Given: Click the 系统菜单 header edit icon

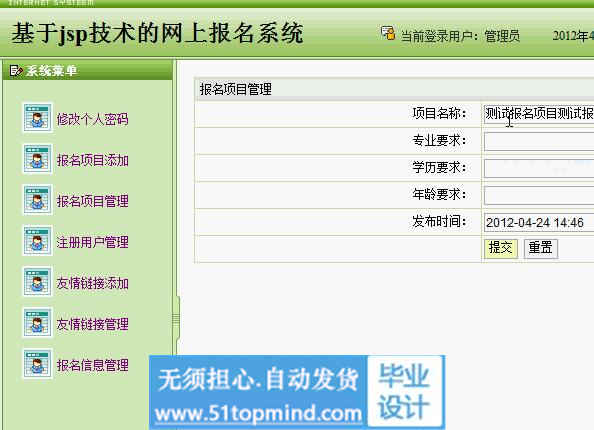Looking at the screenshot, I should pos(16,70).
